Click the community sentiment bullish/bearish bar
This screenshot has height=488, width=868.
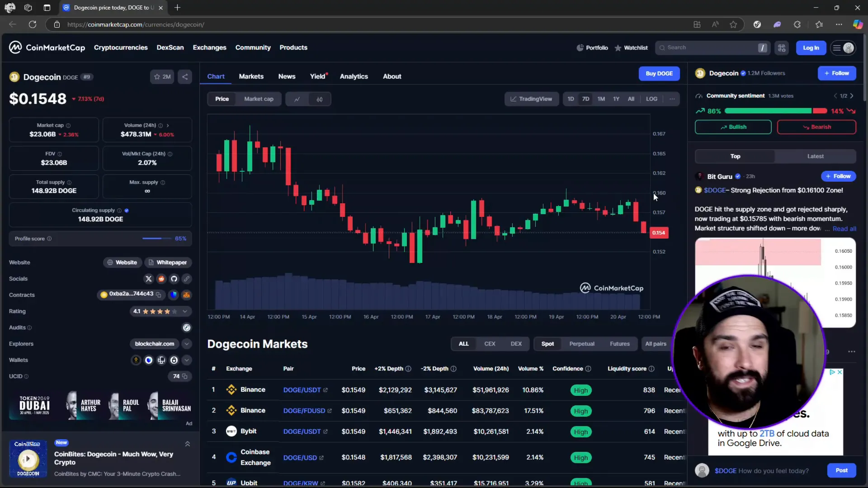776,111
